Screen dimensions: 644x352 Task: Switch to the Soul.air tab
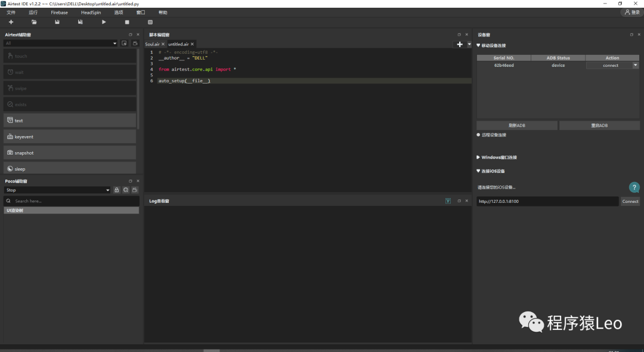point(152,44)
